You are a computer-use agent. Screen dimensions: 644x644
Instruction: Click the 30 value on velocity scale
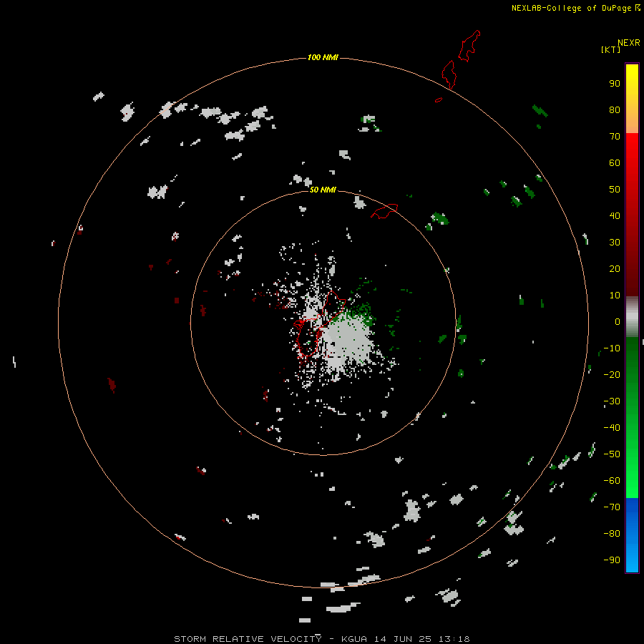tap(615, 243)
